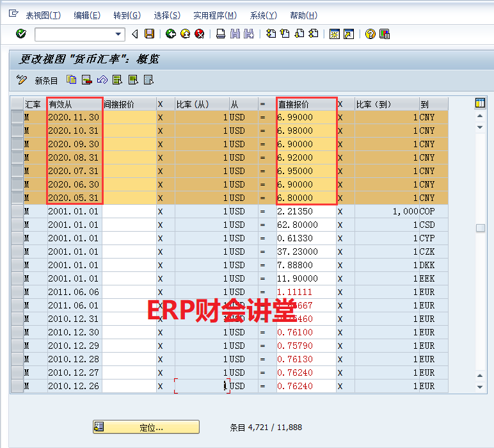Screen dimensions: 494x448
Task: Click the Save floppy disk icon
Action: [149, 34]
